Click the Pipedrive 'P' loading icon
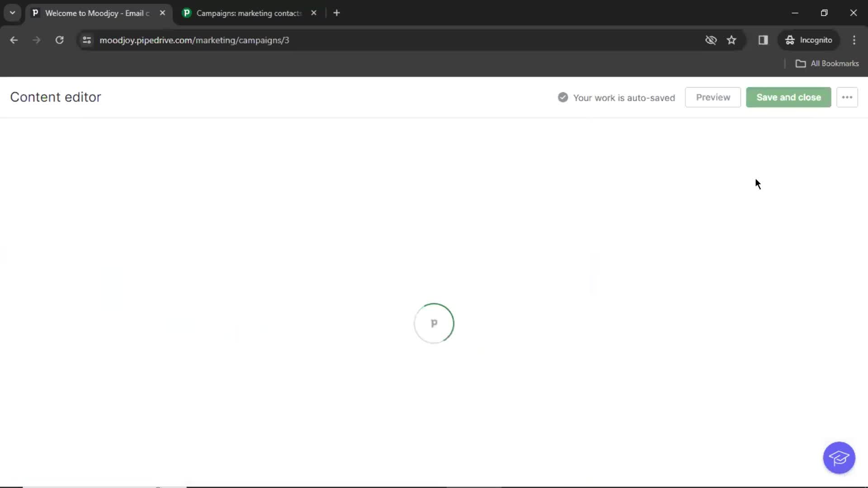 click(434, 323)
